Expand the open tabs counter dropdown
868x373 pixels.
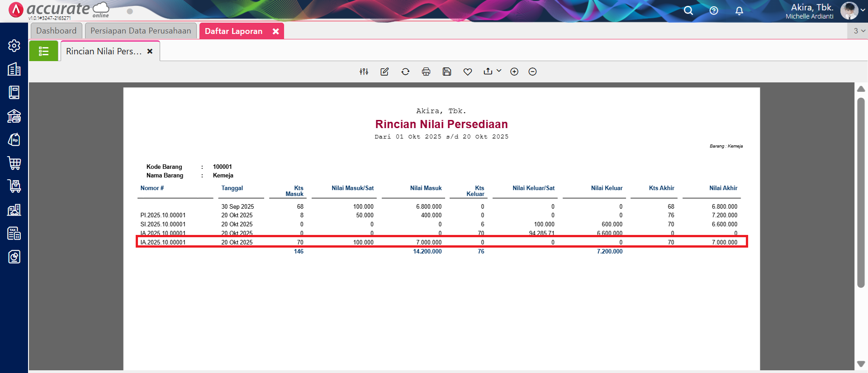point(859,31)
